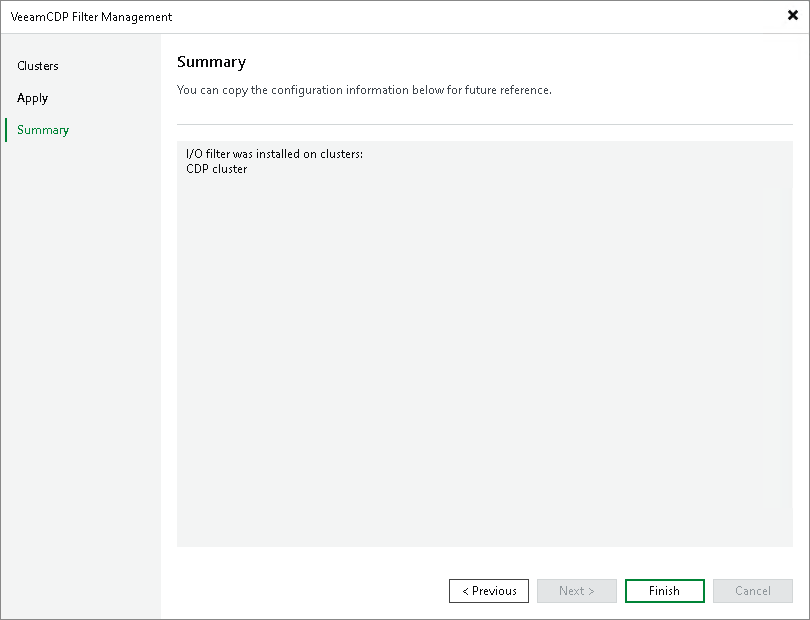This screenshot has height=620, width=810.
Task: Click the disabled Next button
Action: click(577, 591)
